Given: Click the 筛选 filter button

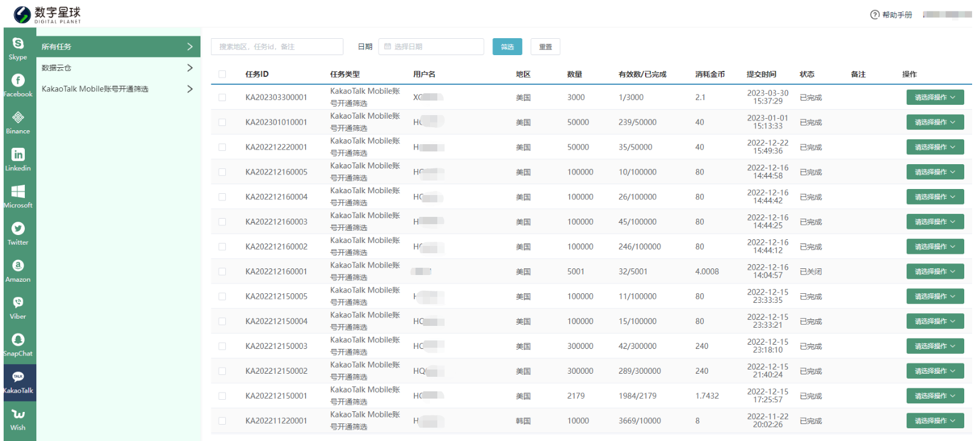Looking at the screenshot, I should [507, 47].
